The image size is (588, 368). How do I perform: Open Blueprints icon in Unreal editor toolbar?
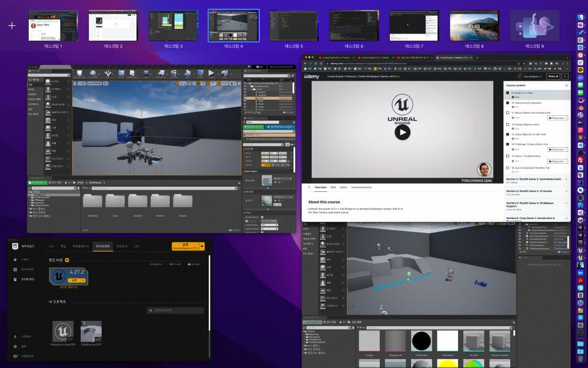(161, 73)
